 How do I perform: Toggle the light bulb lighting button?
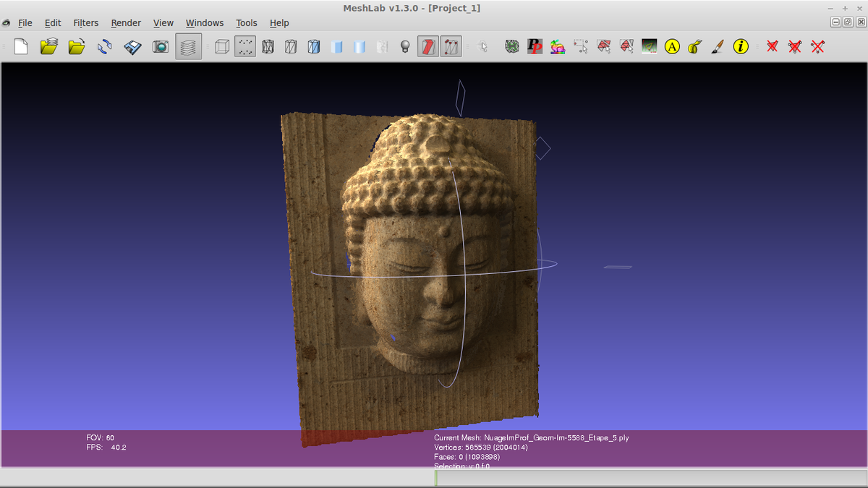coord(405,47)
